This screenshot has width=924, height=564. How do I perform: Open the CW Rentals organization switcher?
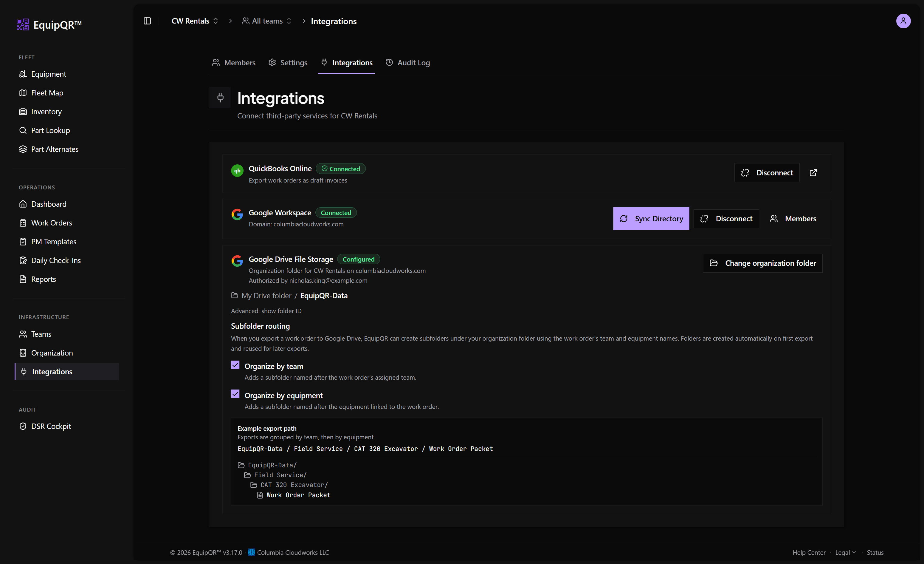pos(195,21)
